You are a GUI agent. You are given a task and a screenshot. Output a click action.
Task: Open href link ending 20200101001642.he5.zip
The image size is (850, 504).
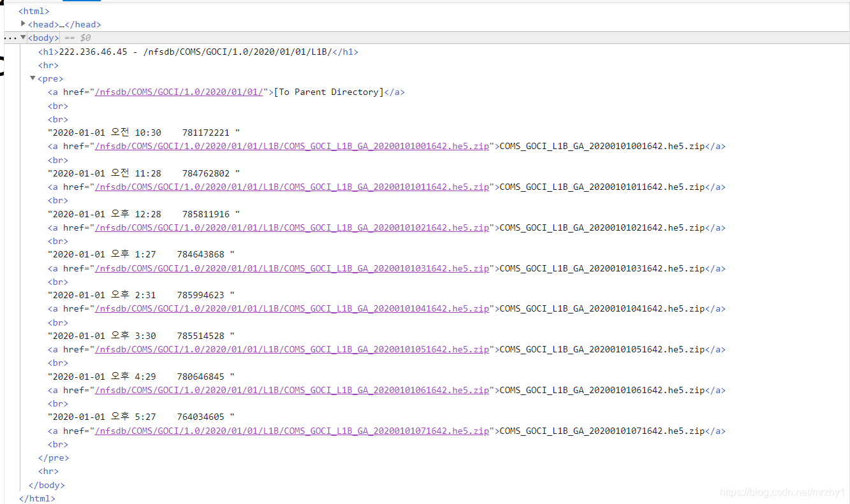[x=292, y=147]
